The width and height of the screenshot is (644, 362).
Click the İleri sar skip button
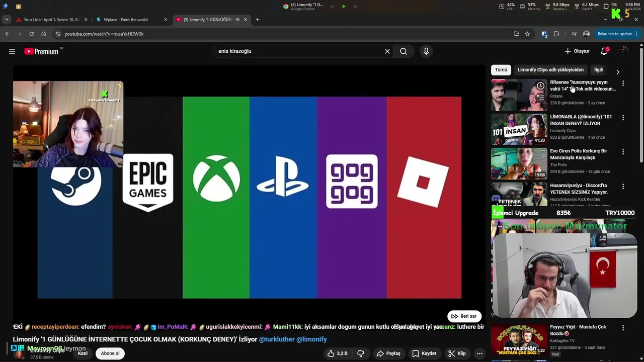(464, 316)
